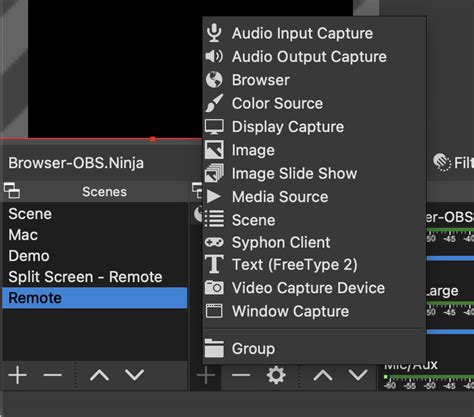Click the T icon for Text FreeType 2
Image resolution: width=474 pixels, height=417 pixels.
click(214, 264)
